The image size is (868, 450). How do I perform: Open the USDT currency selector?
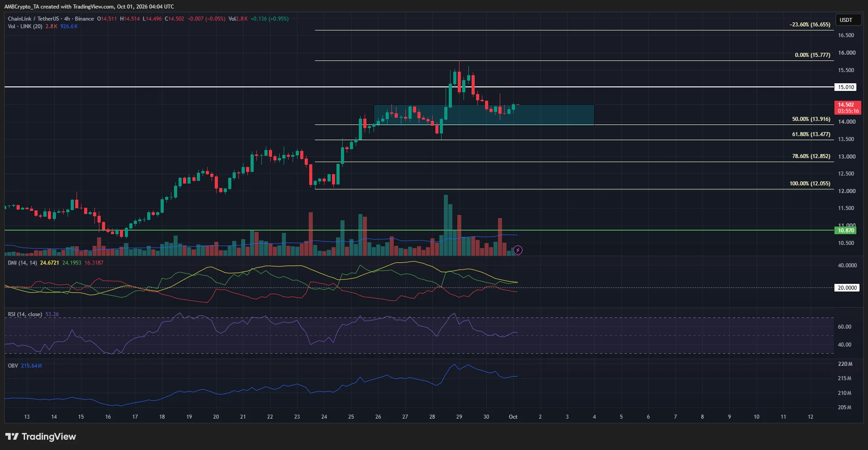(849, 20)
